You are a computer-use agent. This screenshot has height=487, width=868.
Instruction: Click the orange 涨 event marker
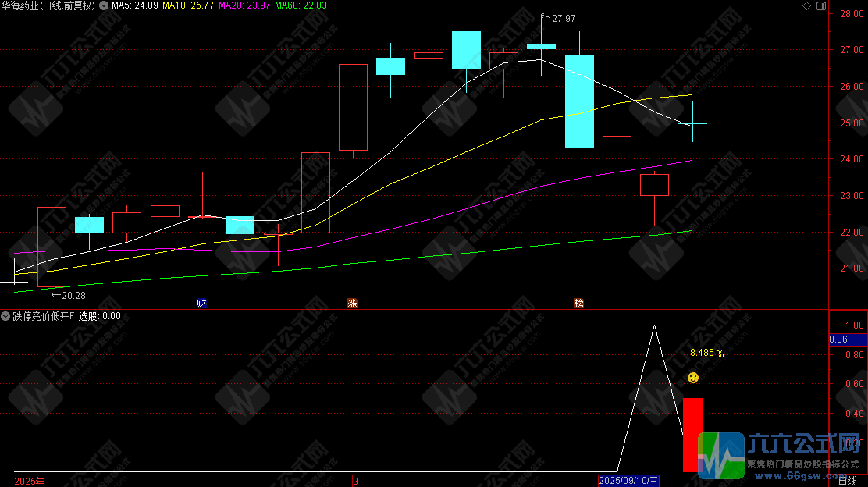pos(352,303)
